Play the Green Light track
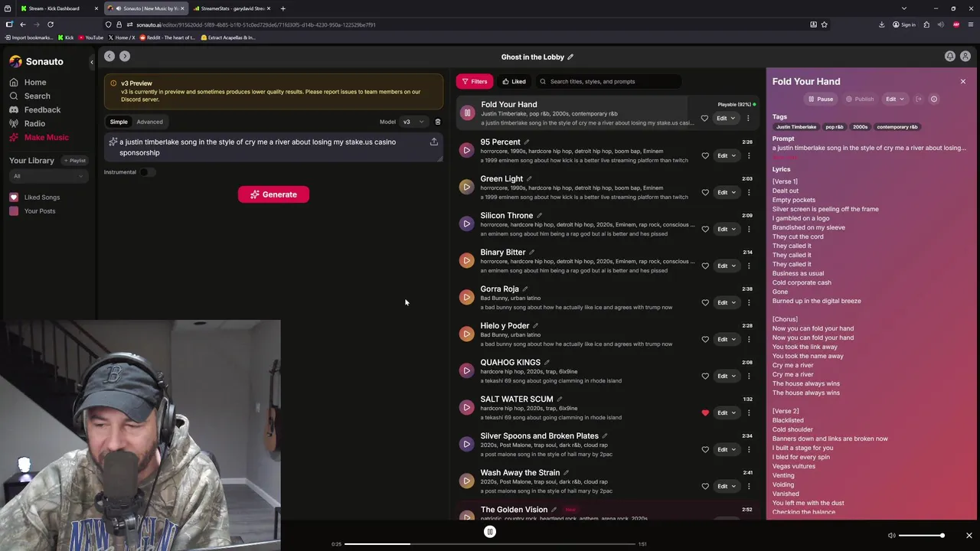The image size is (980, 551). tap(466, 187)
